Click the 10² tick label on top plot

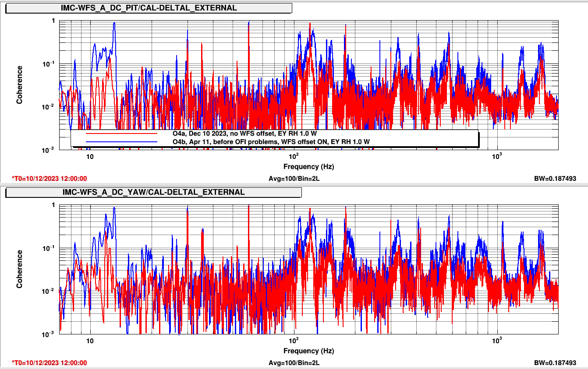293,156
